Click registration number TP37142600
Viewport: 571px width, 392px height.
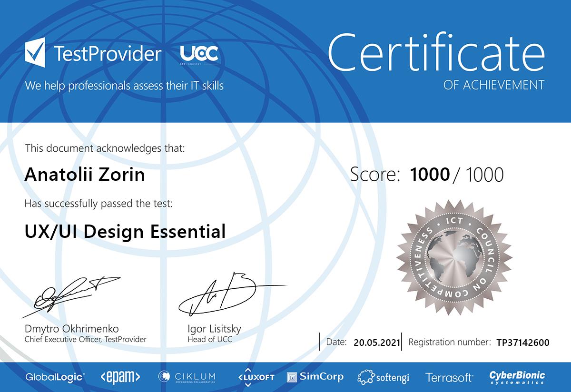[x=522, y=342]
